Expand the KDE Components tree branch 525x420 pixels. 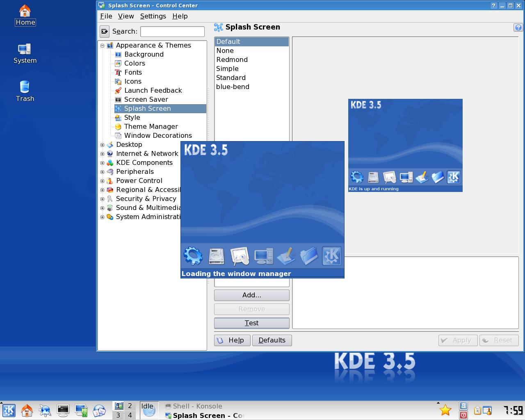pos(103,163)
